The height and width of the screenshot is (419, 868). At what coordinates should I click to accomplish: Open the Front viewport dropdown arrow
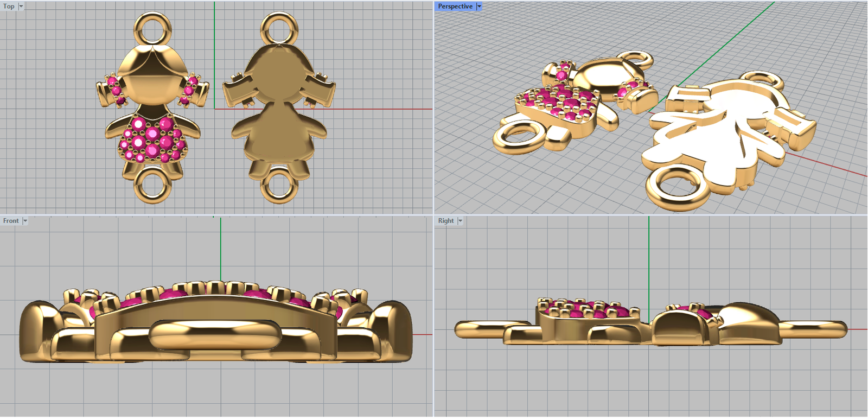(25, 221)
